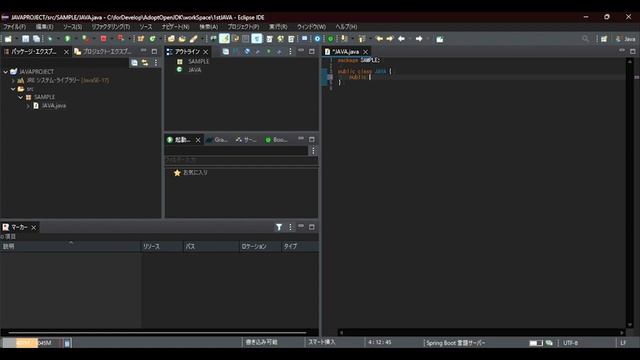Image resolution: width=640 pixels, height=360 pixels.
Task: Click the editor vertical scrollbar
Action: pos(630,193)
